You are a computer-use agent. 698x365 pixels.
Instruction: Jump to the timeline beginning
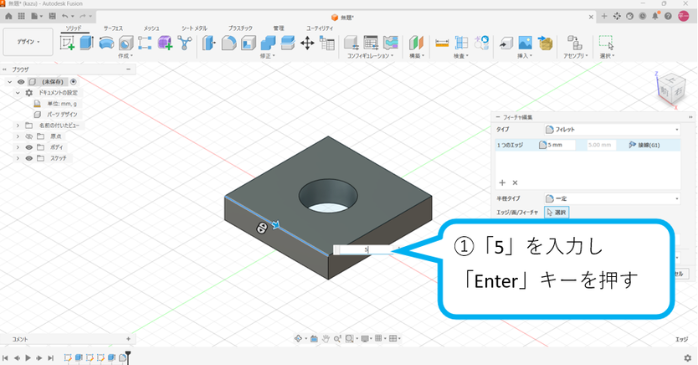[x=5, y=358]
